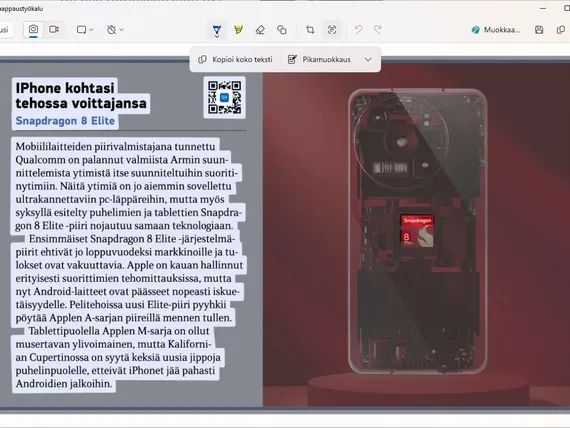Activate the image crop tool
The height and width of the screenshot is (428, 570).
(x=310, y=30)
